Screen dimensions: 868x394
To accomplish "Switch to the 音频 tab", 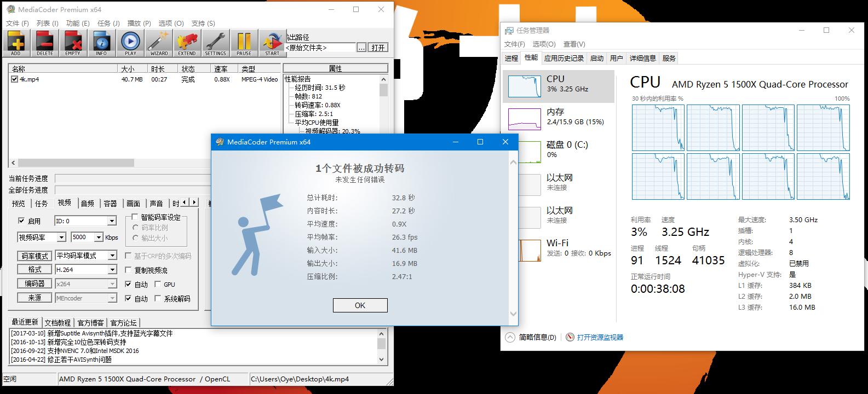I will (x=87, y=203).
